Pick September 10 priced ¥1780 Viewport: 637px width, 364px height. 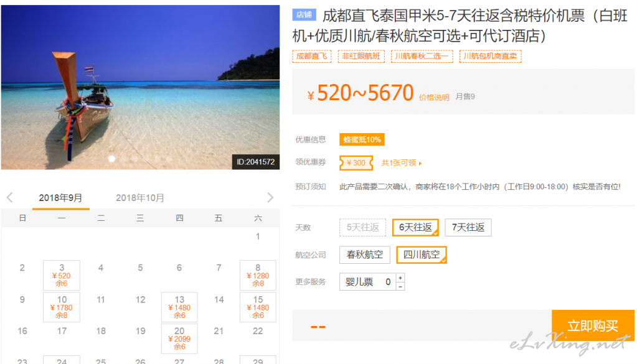pos(62,307)
